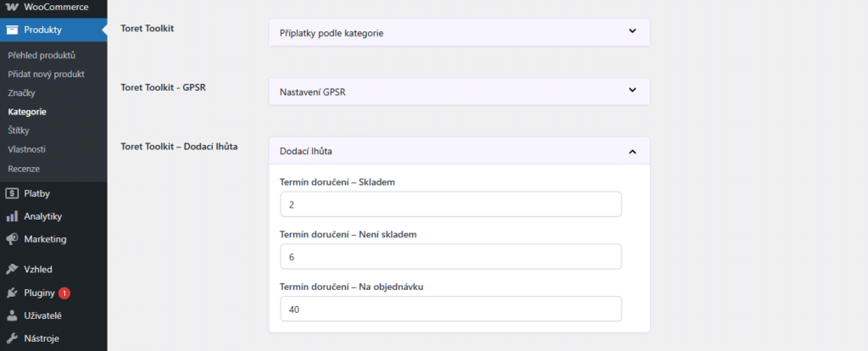This screenshot has width=868, height=351.
Task: Open the Příplatky podle kategorie panel header
Action: [459, 33]
